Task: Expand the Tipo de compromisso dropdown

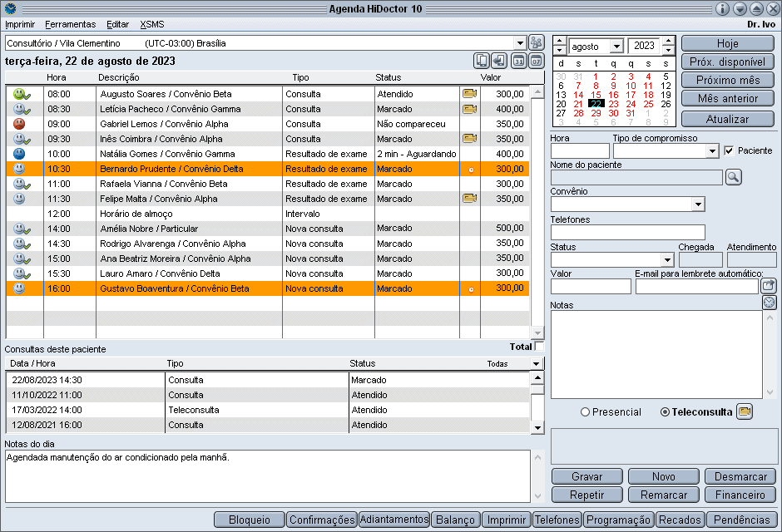Action: click(712, 151)
